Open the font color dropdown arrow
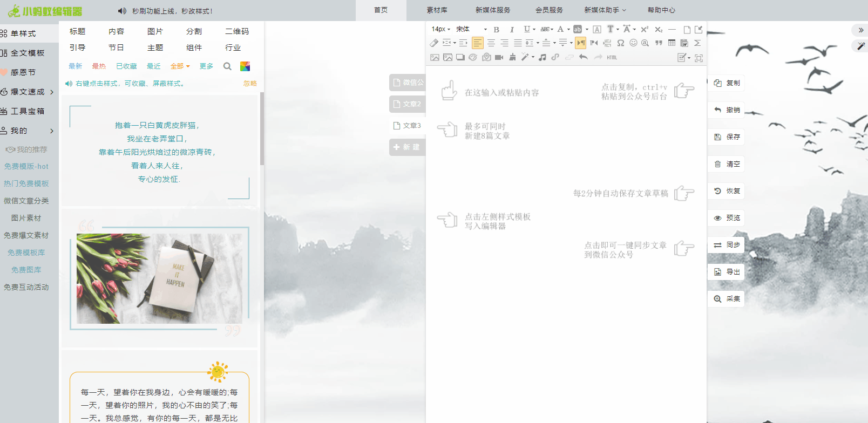The width and height of the screenshot is (868, 423). 568,29
